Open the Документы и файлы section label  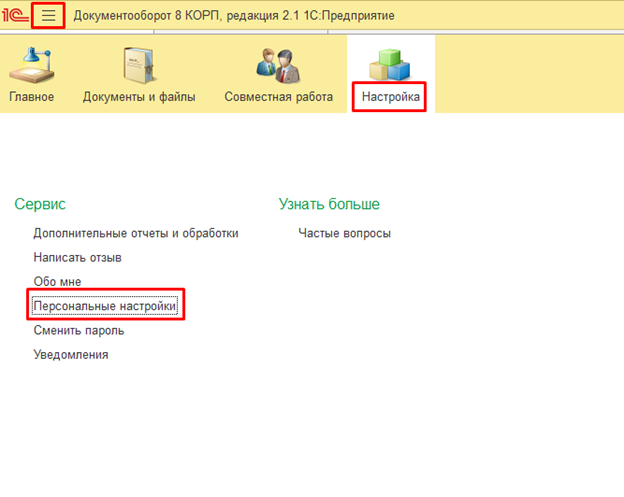(x=139, y=97)
